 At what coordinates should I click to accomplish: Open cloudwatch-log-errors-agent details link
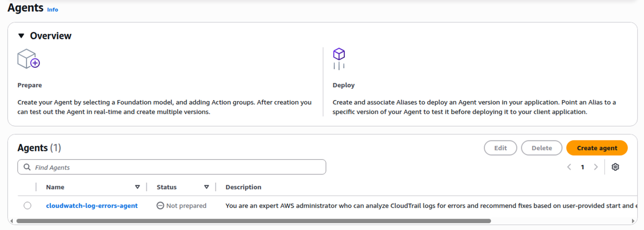[92, 205]
